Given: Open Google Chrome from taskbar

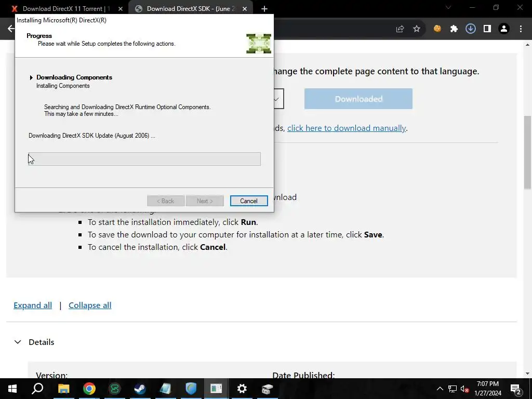Looking at the screenshot, I should pos(89,389).
